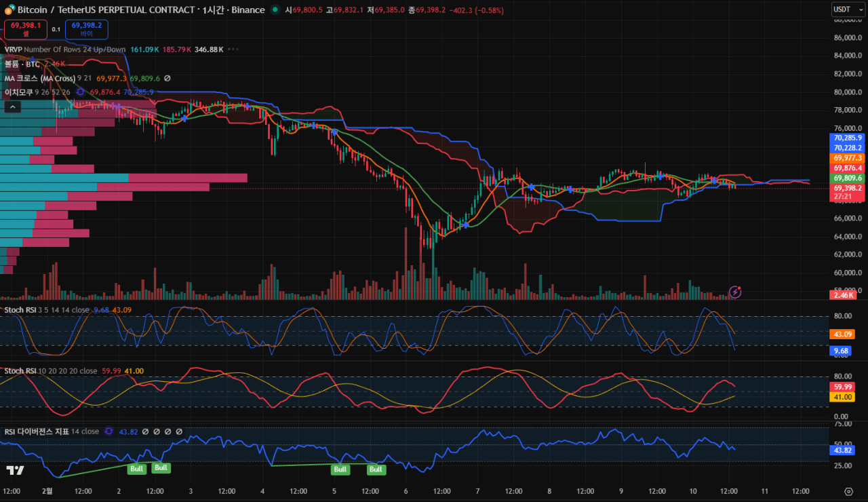Select the MA 크로스 indicator legend
The width and height of the screenshot is (868, 502).
tap(39, 79)
